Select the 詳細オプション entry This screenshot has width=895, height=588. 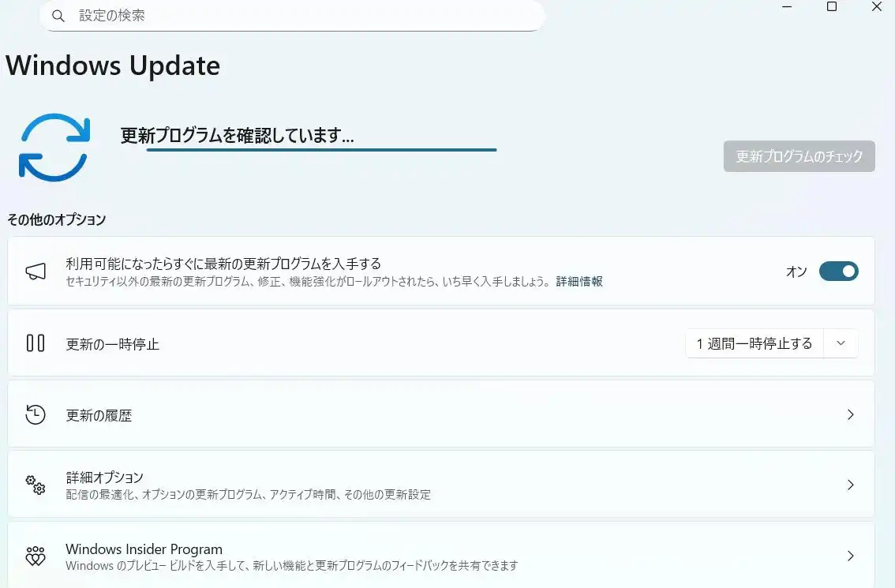point(104,478)
